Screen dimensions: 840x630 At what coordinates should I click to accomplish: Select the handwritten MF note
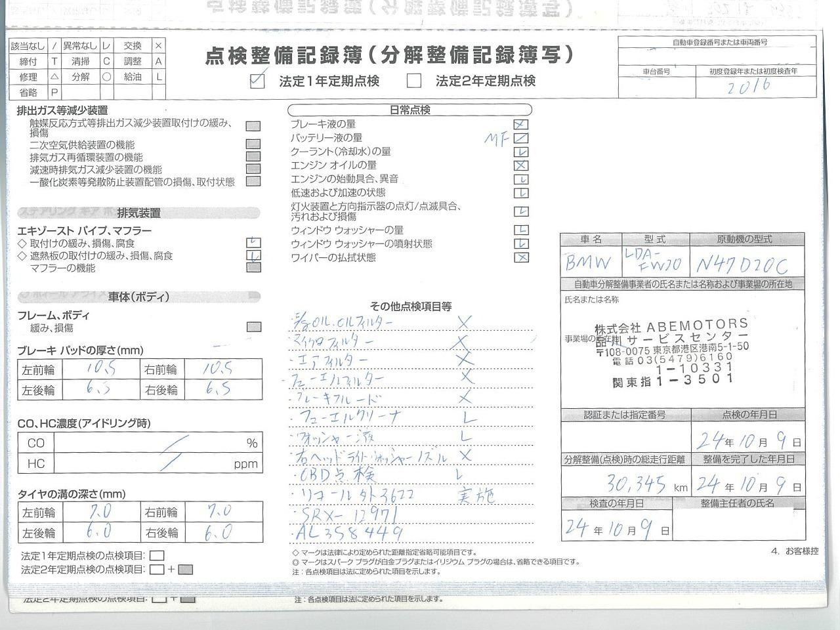(495, 138)
